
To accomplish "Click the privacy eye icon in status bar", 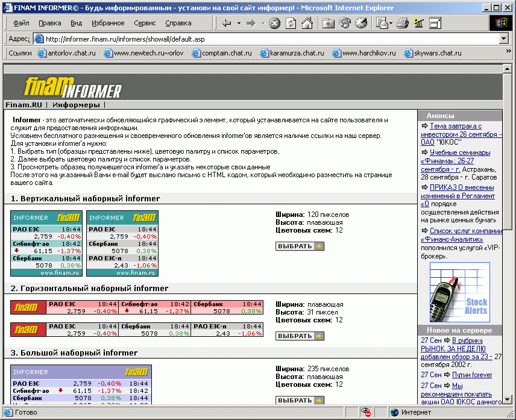I will (365, 412).
